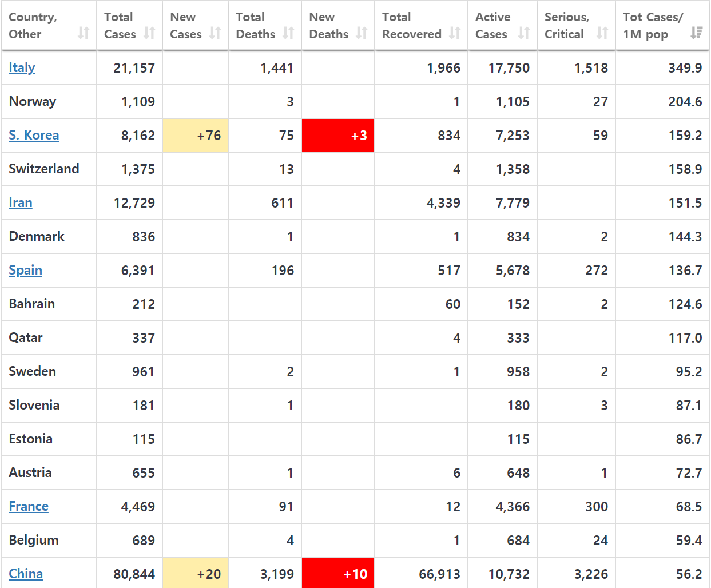Click the 'Country, Other' column header text
Screen dimensions: 711x588
(33, 26)
